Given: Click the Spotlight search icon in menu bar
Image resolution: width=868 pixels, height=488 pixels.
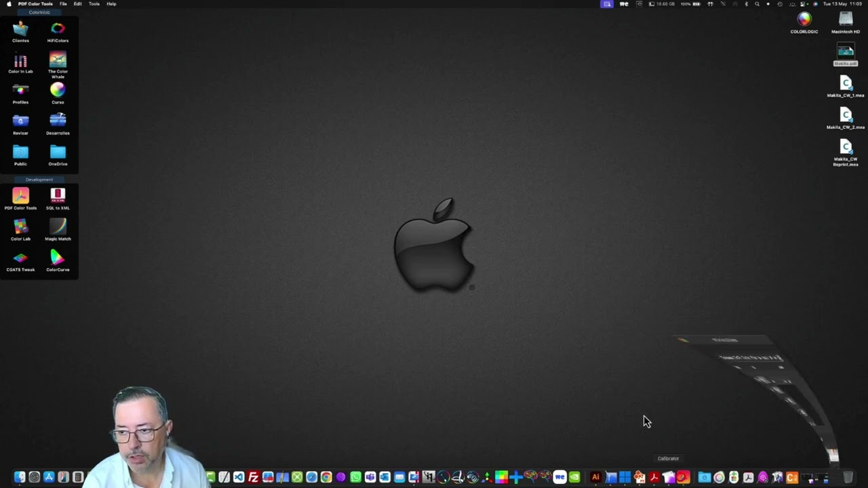Looking at the screenshot, I should pos(757,4).
